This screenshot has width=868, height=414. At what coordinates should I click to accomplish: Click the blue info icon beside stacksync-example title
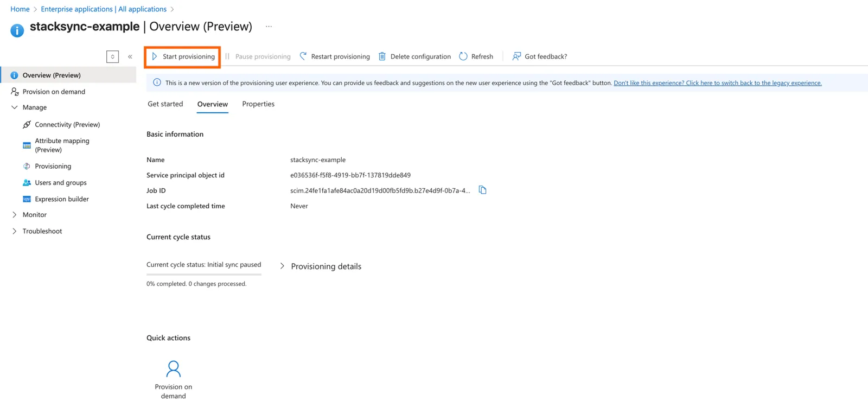[17, 30]
